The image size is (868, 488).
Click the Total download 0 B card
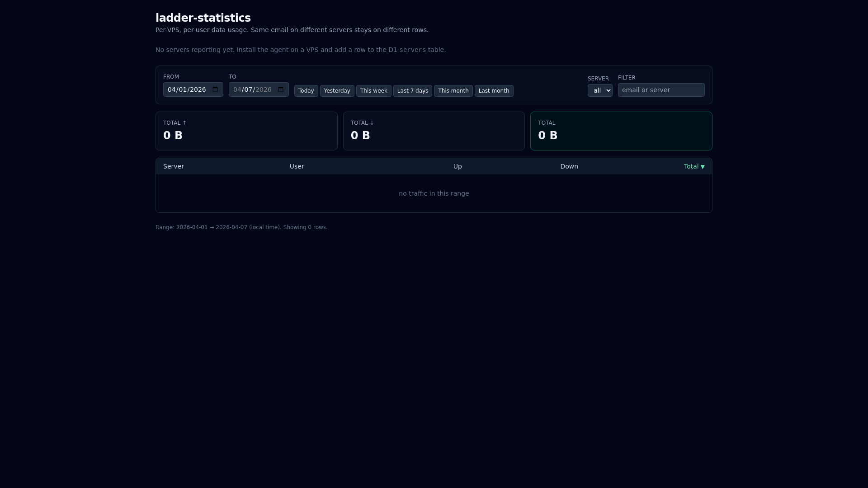click(434, 131)
